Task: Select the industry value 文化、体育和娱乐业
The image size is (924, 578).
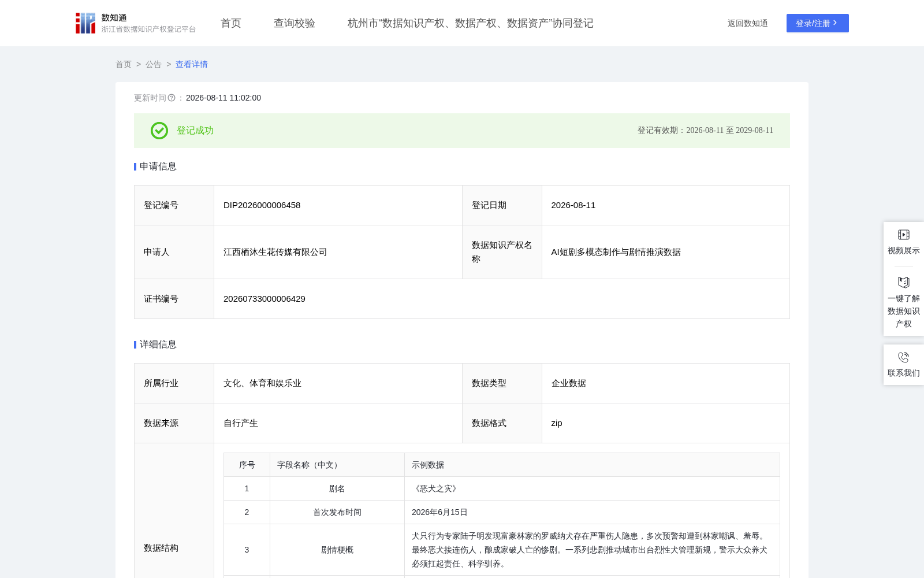Action: [x=262, y=383]
